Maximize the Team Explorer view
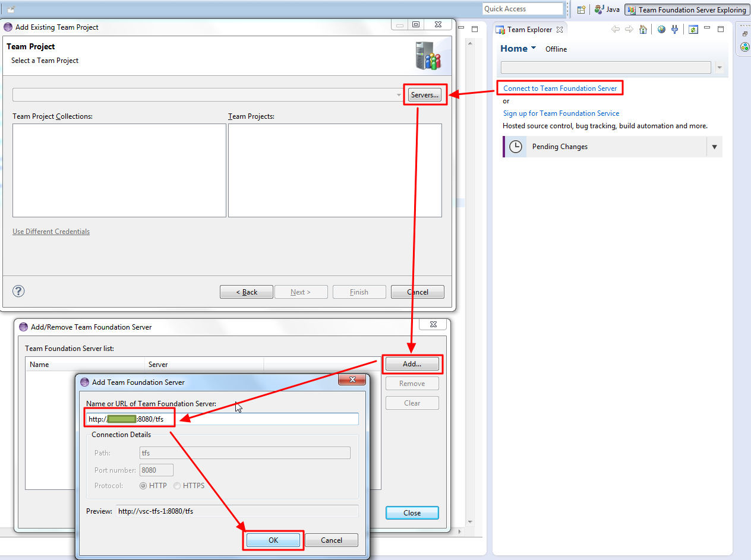Image resolution: width=751 pixels, height=560 pixels. (721, 29)
